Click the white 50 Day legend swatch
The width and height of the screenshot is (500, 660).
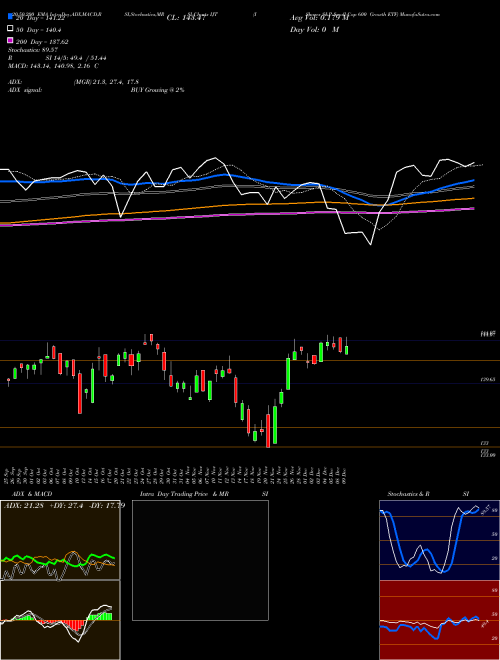[10, 29]
